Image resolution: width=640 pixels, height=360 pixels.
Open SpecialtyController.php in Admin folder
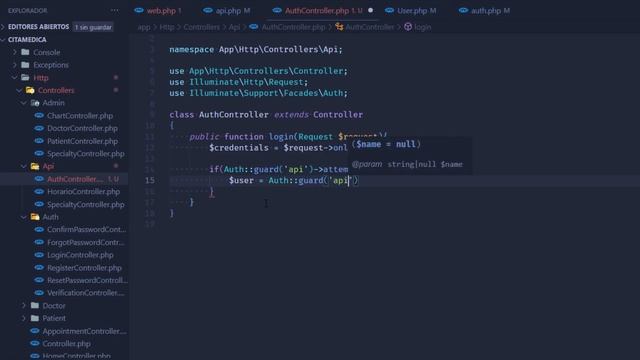point(85,153)
